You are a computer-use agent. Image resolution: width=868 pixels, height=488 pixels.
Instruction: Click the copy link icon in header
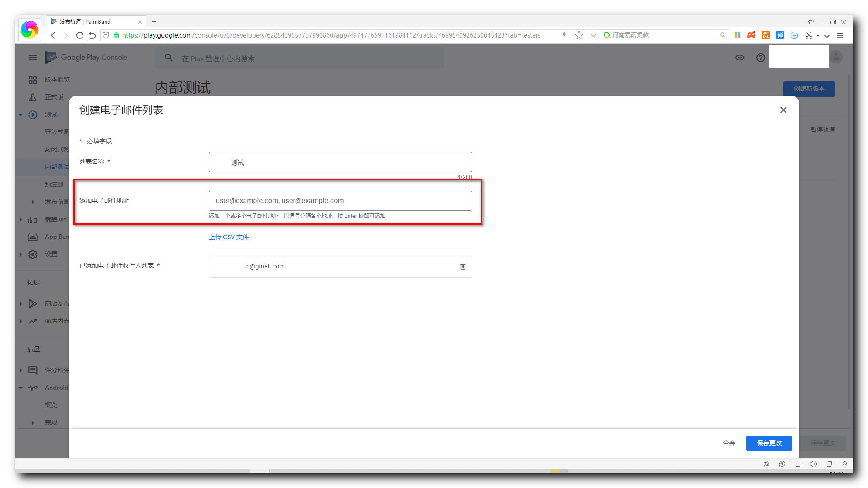point(740,58)
